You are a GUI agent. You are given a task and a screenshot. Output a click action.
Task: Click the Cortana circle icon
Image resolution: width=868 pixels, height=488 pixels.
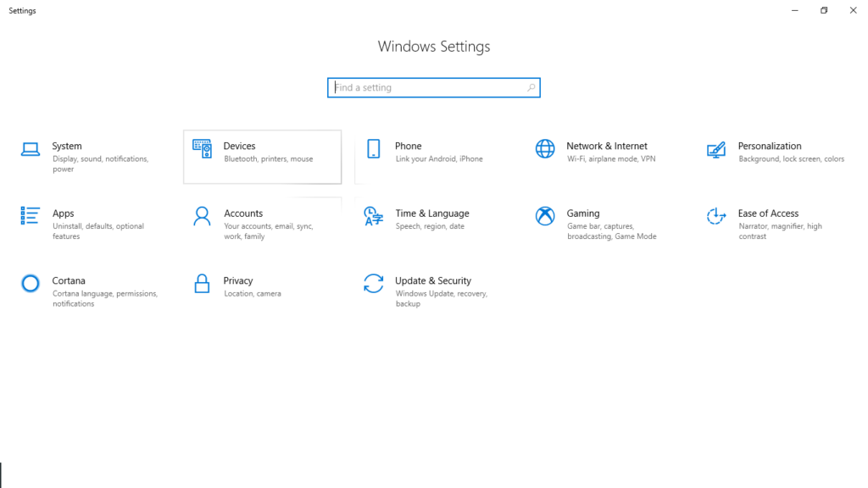[31, 283]
